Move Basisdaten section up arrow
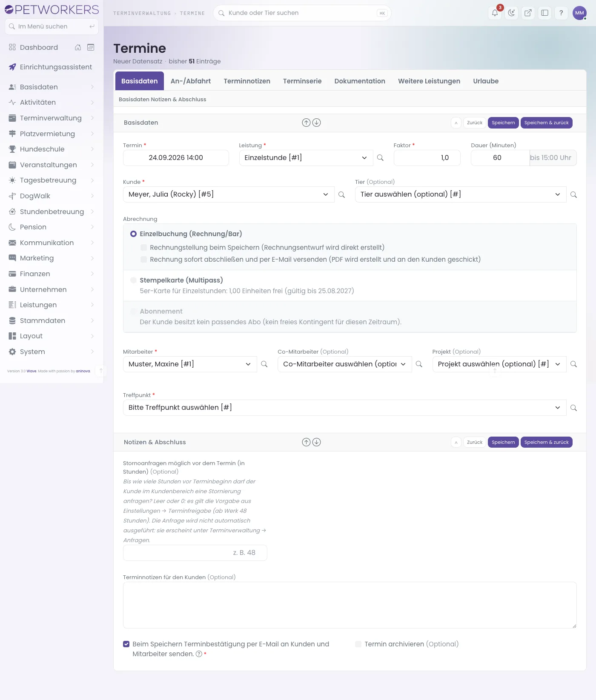 pyautogui.click(x=306, y=123)
